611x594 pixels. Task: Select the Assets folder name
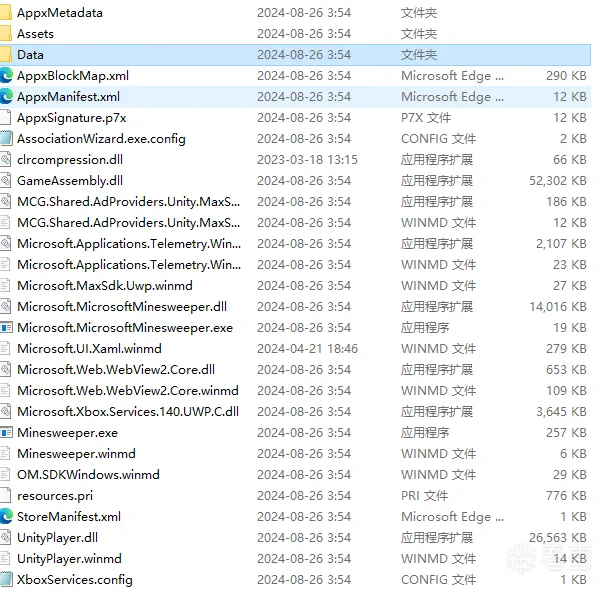click(x=35, y=34)
